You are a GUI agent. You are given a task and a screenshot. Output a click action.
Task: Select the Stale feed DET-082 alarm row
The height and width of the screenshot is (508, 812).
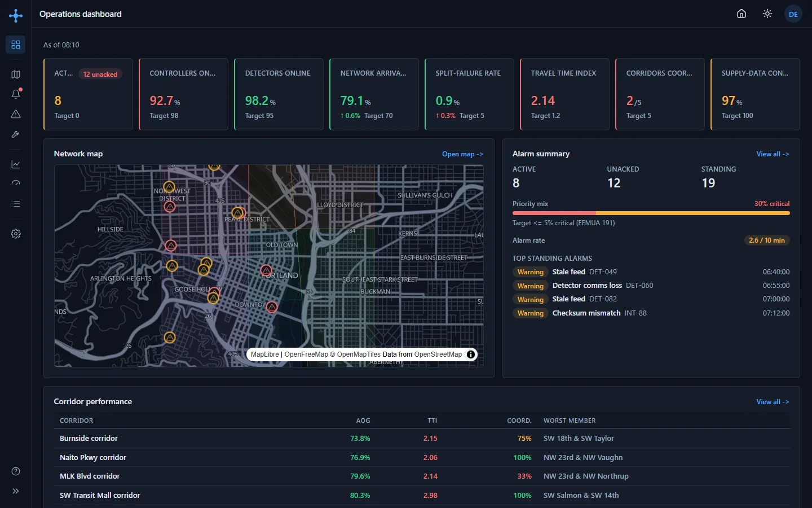651,299
